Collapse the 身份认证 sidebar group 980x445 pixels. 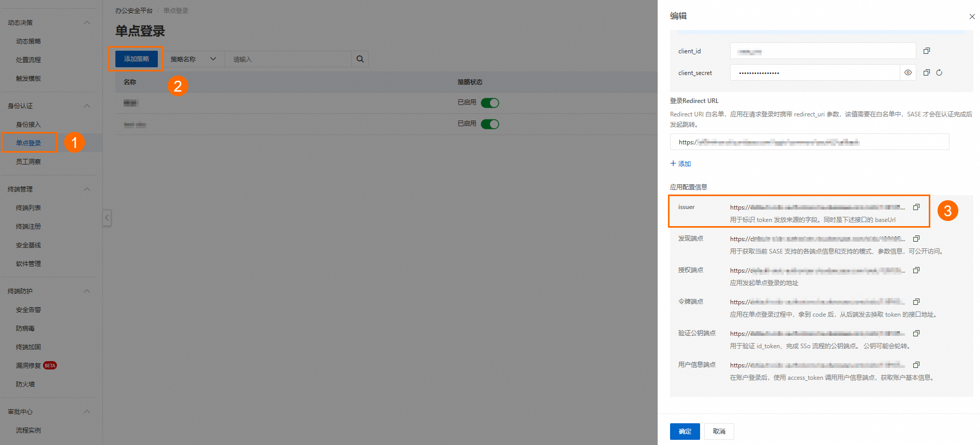(x=87, y=106)
